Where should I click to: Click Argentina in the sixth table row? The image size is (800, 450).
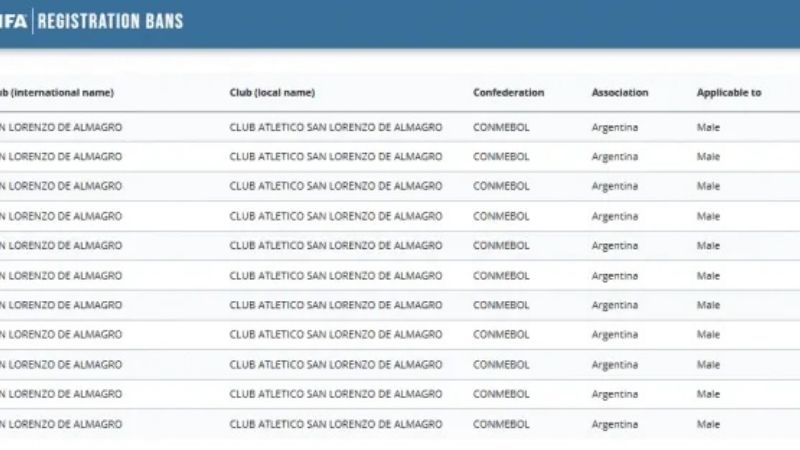[614, 276]
